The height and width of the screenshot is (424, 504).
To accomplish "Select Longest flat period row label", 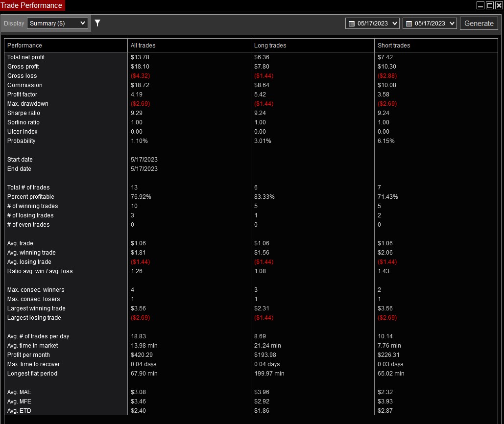I will [32, 374].
